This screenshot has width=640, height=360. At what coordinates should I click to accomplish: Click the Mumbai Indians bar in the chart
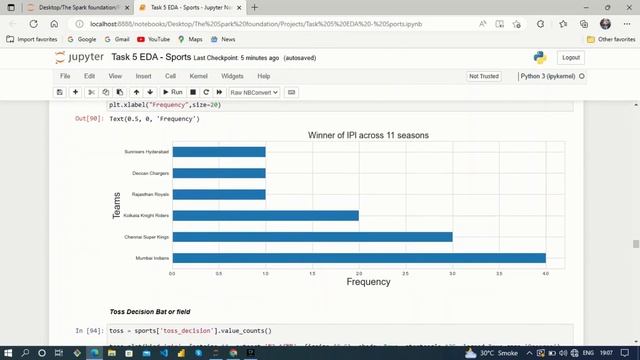point(359,258)
